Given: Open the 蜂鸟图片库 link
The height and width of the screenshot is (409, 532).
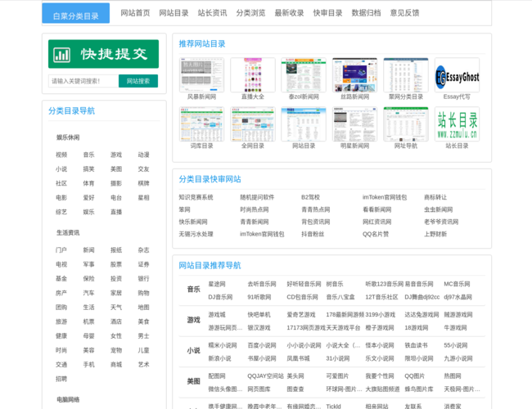Looking at the screenshot, I should pos(419,389).
